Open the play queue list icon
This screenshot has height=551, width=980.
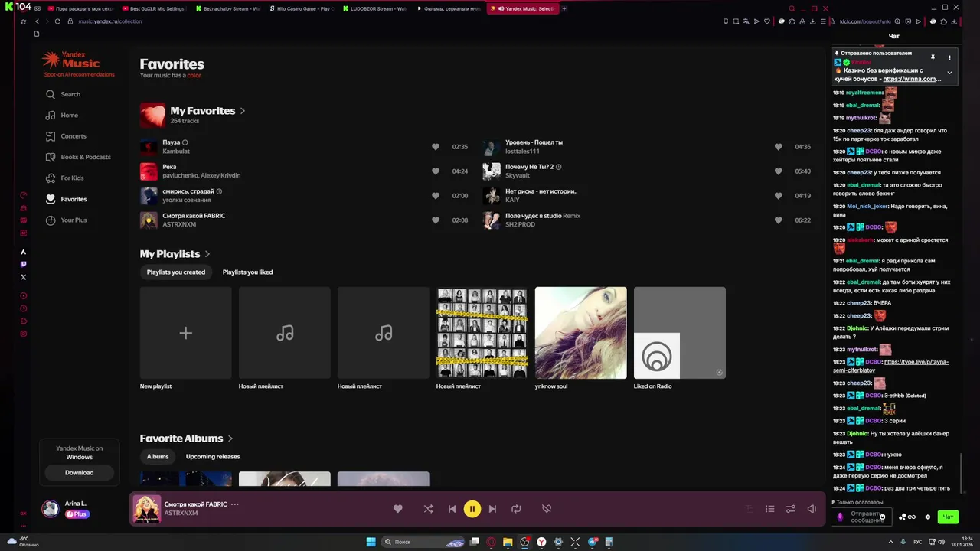pos(769,509)
